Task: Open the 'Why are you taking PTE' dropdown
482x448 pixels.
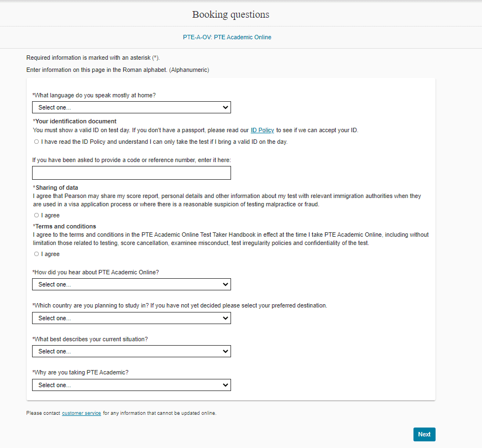Action: click(x=131, y=385)
